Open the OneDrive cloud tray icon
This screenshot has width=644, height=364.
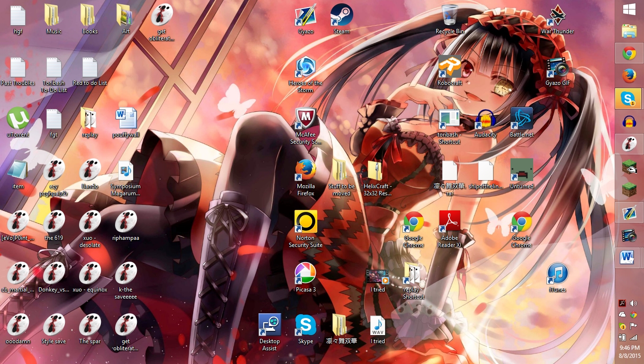[622, 315]
